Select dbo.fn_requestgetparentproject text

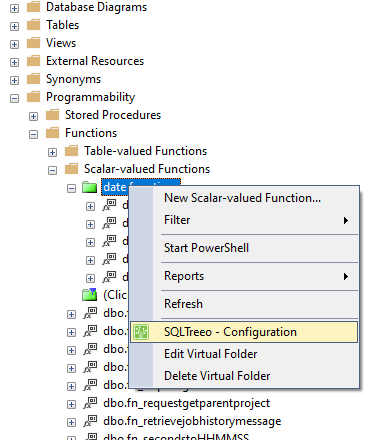[x=186, y=403]
